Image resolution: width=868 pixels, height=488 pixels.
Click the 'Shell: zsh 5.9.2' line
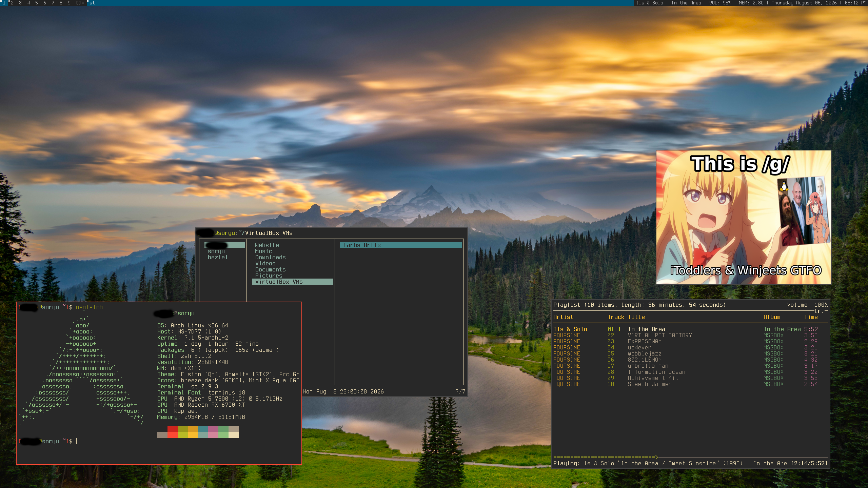click(x=184, y=356)
